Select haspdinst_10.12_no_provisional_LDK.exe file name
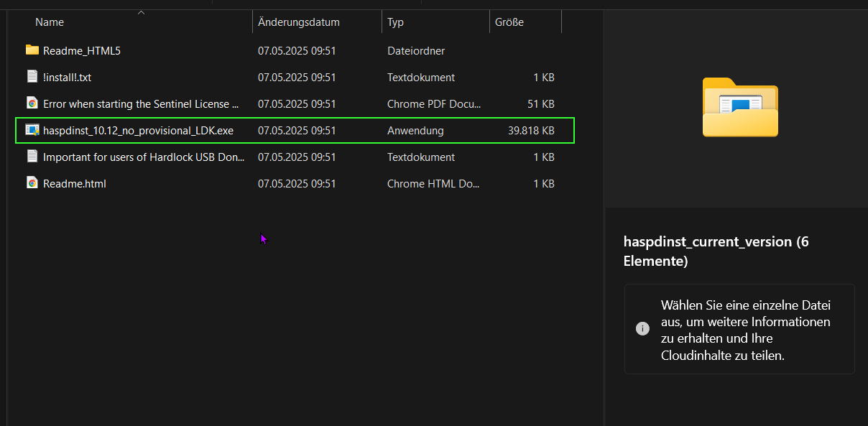 [138, 131]
